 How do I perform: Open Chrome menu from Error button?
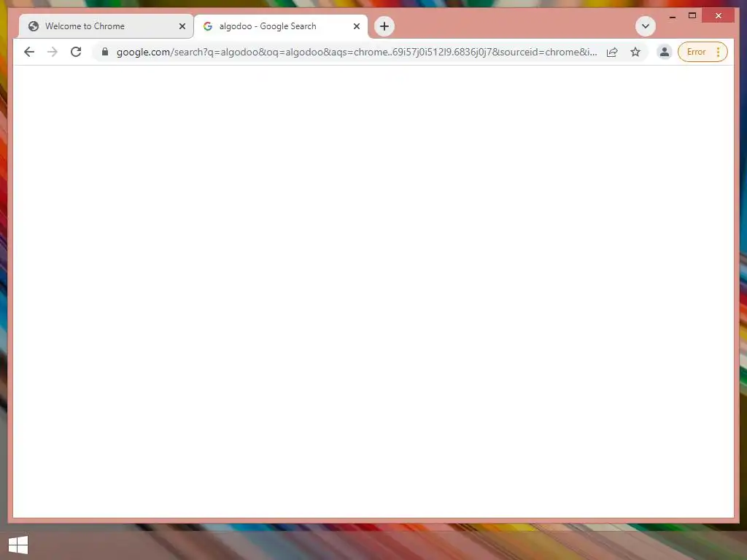point(703,52)
